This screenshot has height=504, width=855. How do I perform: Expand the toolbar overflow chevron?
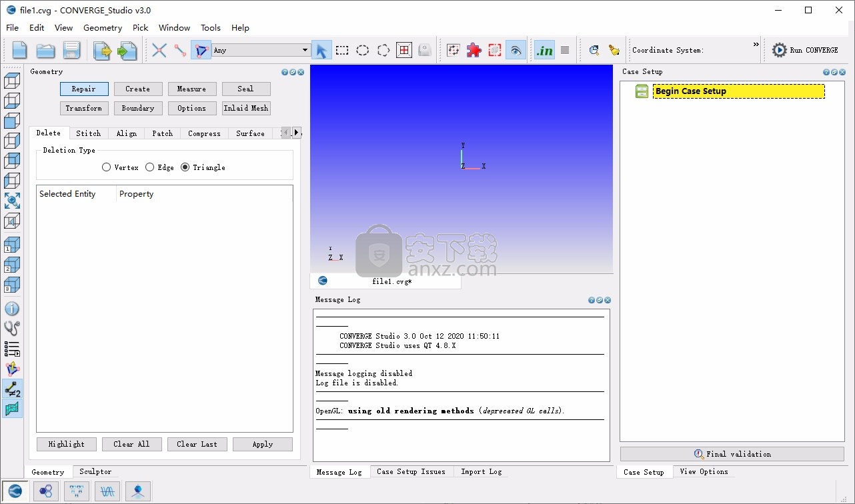tap(756, 45)
